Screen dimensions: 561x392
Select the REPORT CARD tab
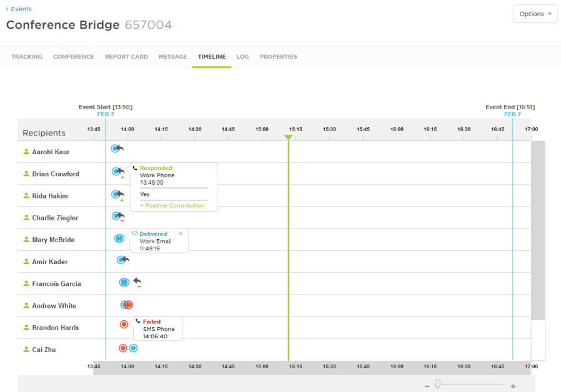point(126,57)
